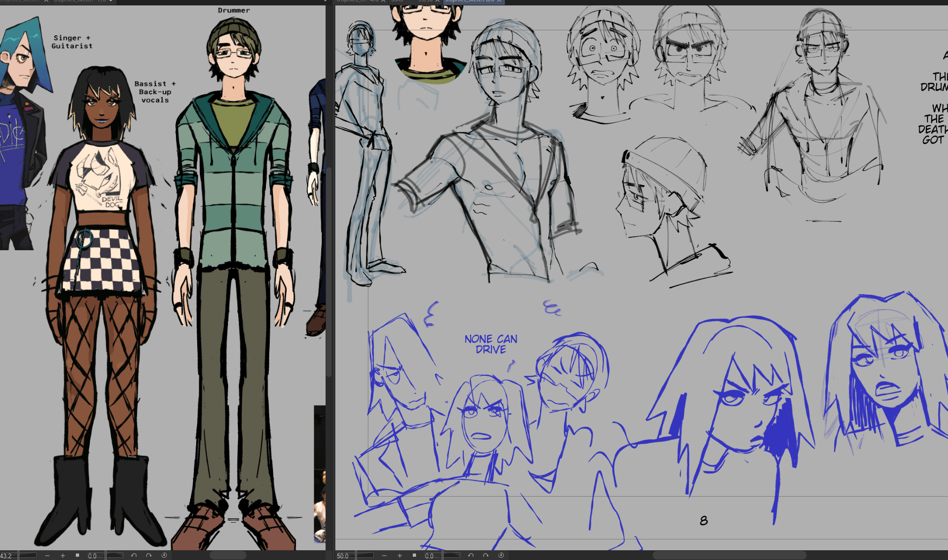
Task: Reset rotation on the Drummer reference canvas
Action: pos(164,556)
